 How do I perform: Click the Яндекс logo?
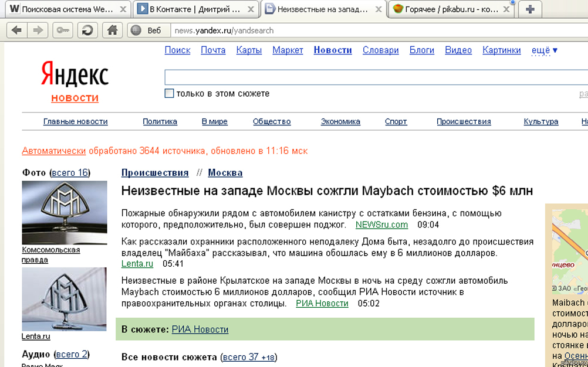pos(75,74)
